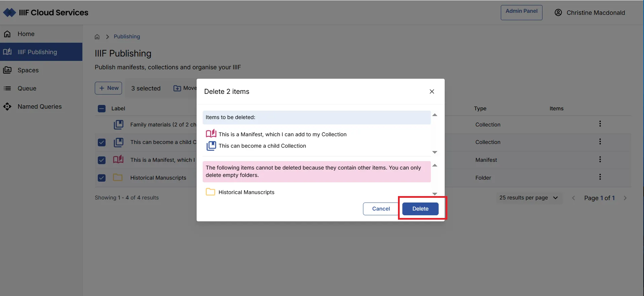Image resolution: width=644 pixels, height=296 pixels.
Task: Click the New button
Action: tap(108, 88)
